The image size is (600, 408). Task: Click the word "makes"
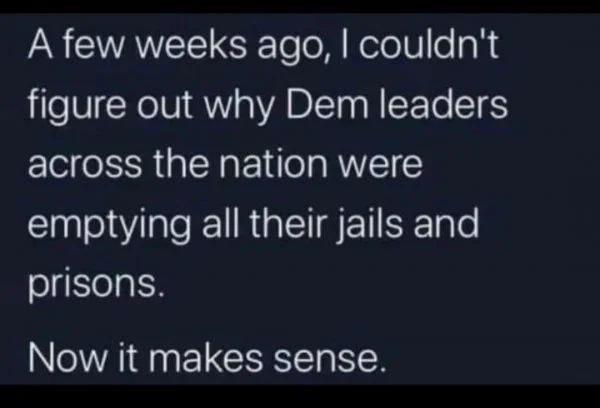pyautogui.click(x=205, y=357)
